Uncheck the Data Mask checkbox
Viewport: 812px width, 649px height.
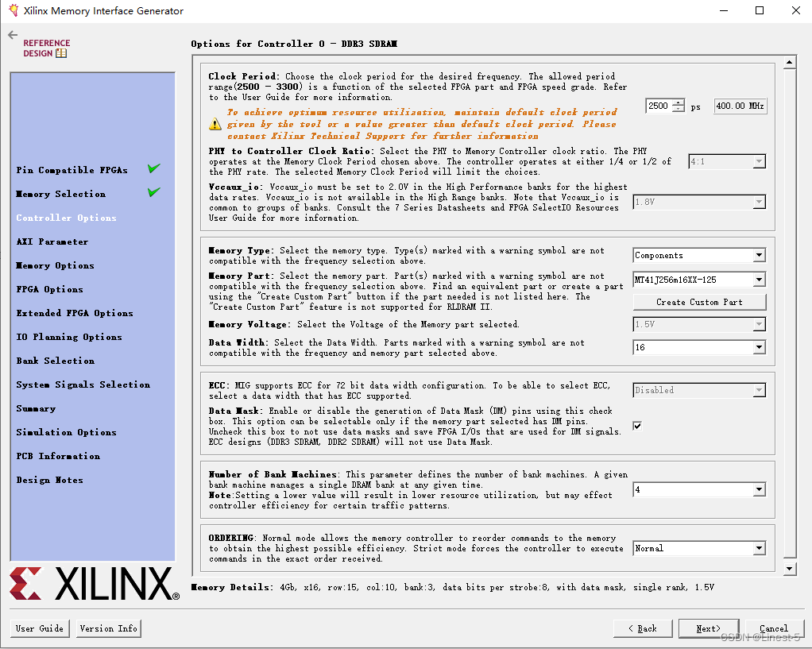pos(637,426)
